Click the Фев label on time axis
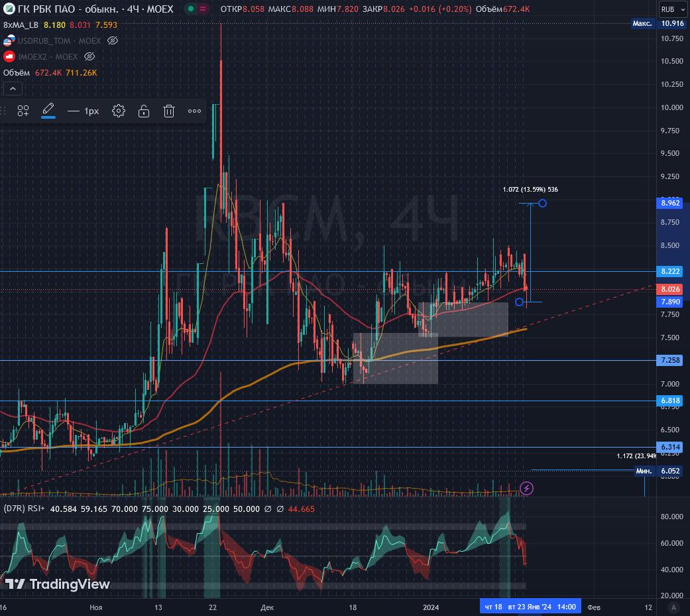Viewport: 690px width, 616px height. [x=594, y=607]
